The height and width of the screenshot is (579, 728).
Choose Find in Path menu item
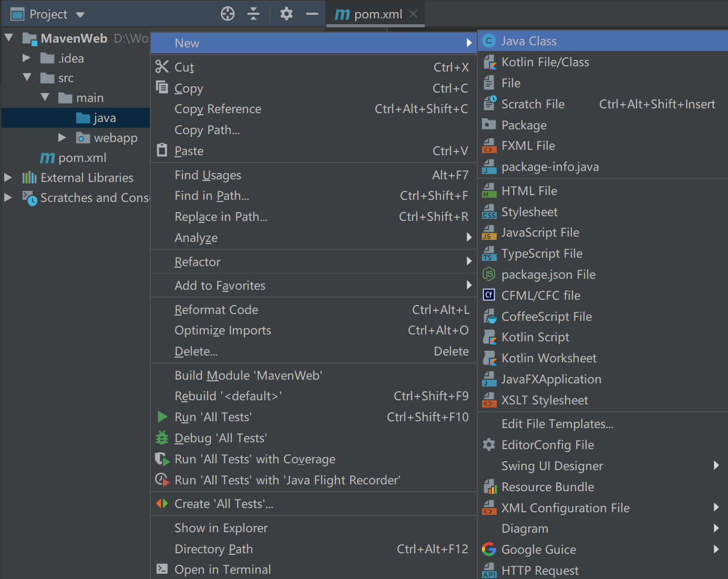click(314, 196)
